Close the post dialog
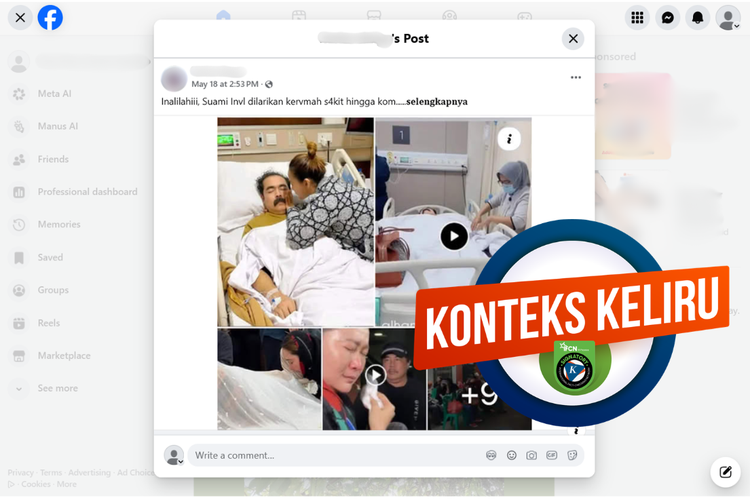Image resolution: width=750 pixels, height=500 pixels. click(573, 39)
